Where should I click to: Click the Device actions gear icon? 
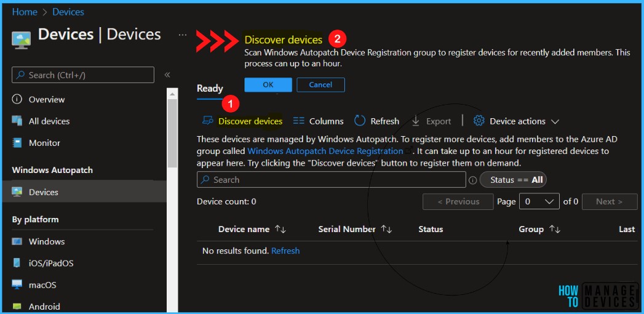pos(479,121)
